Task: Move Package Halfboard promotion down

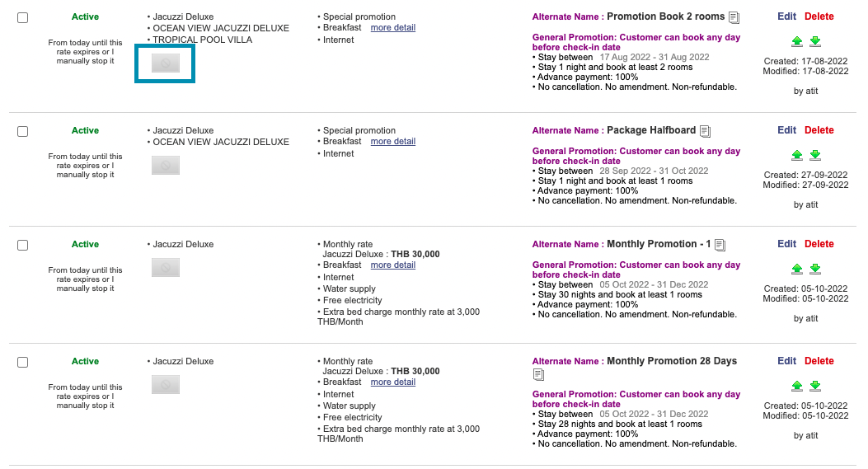Action: click(x=815, y=155)
